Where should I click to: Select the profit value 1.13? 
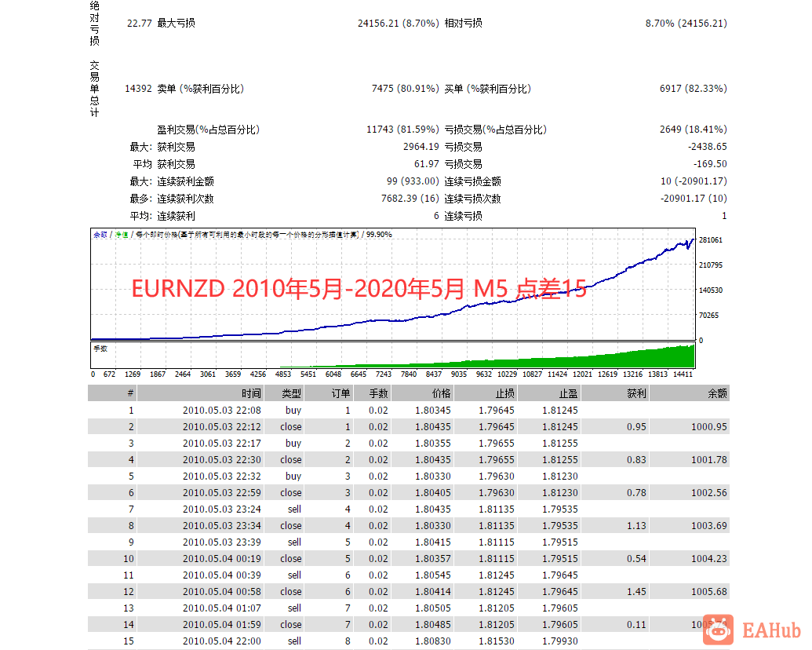[636, 526]
